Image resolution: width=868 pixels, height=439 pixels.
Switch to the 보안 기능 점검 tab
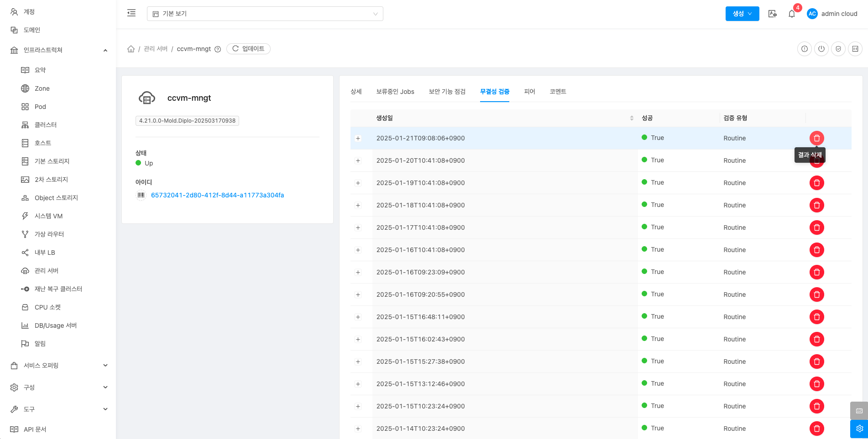pyautogui.click(x=447, y=92)
